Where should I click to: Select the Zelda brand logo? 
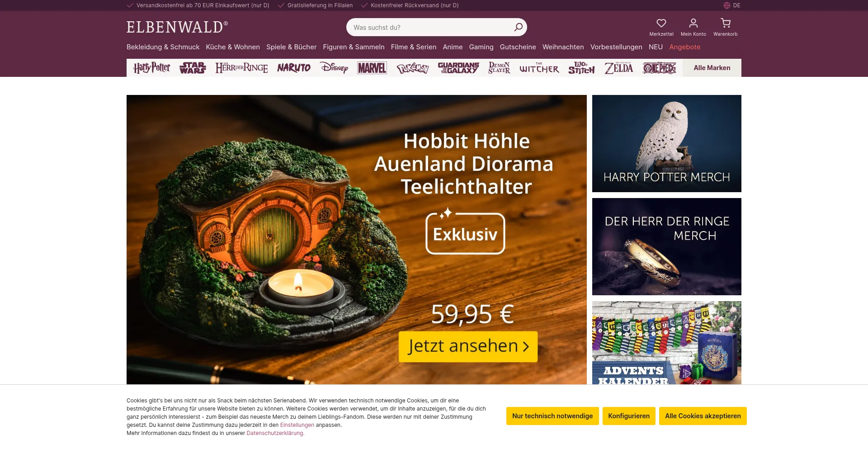pyautogui.click(x=619, y=68)
